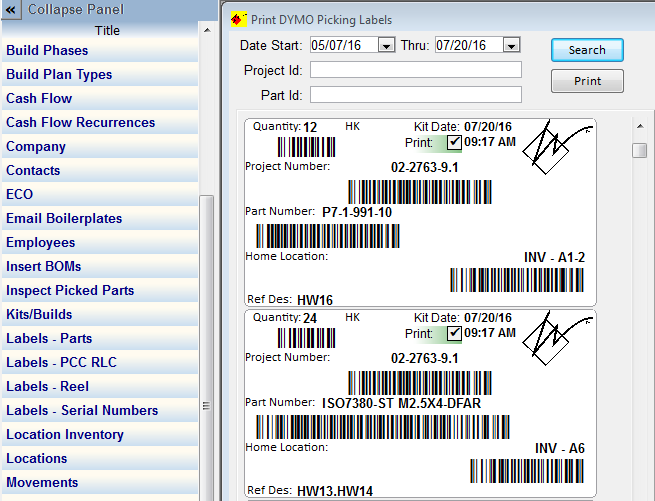
Task: Open Labels - Serial Numbers
Action: (100, 410)
